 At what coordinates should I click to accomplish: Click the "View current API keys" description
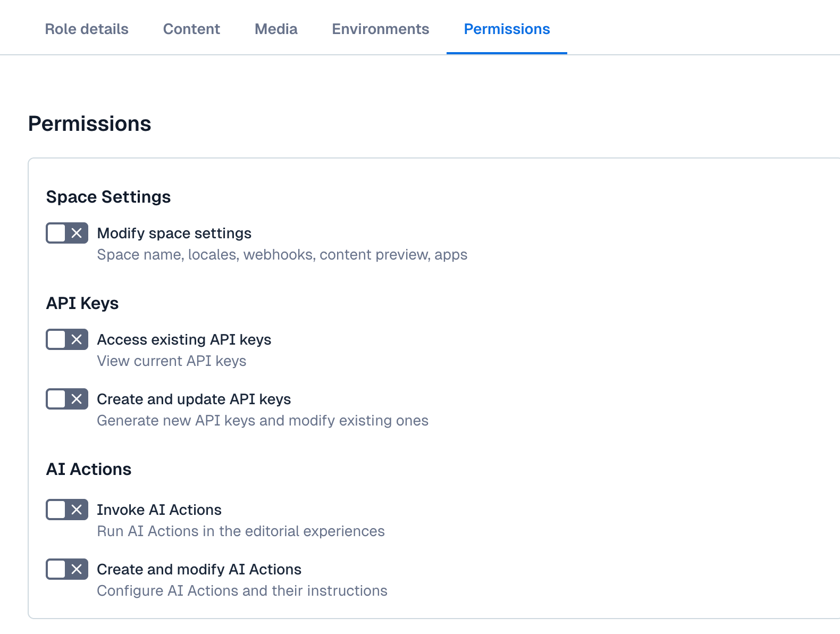point(171,361)
